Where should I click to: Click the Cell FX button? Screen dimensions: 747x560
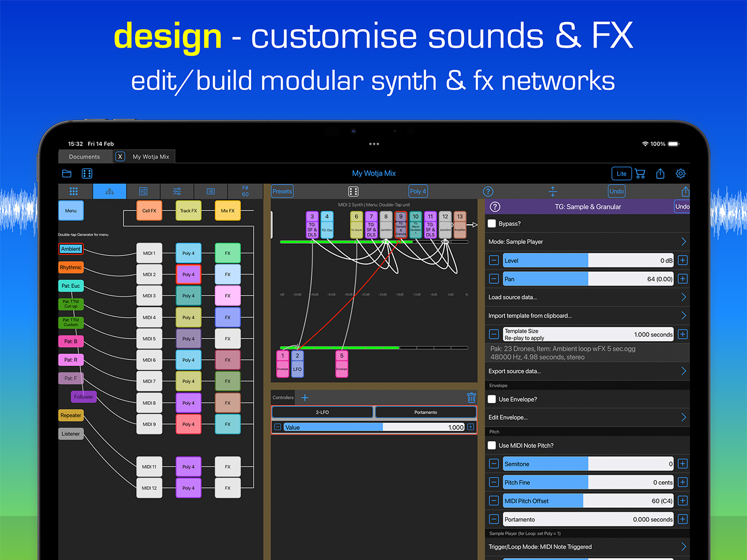point(149,211)
